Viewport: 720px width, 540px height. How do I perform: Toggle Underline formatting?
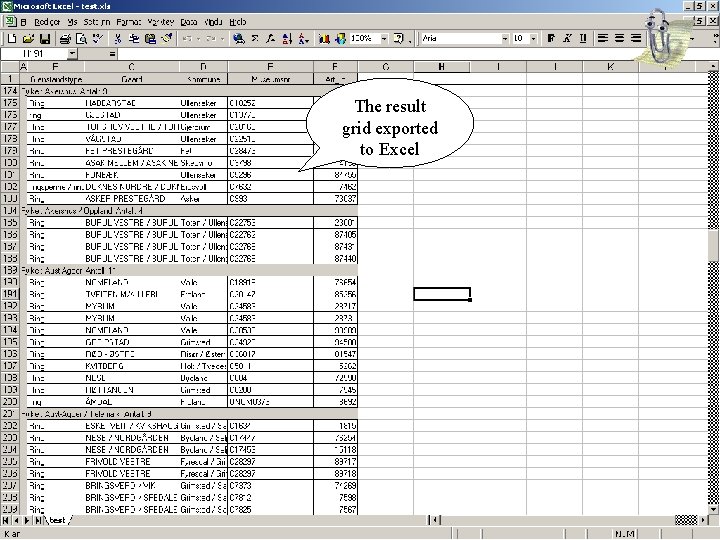(583, 39)
